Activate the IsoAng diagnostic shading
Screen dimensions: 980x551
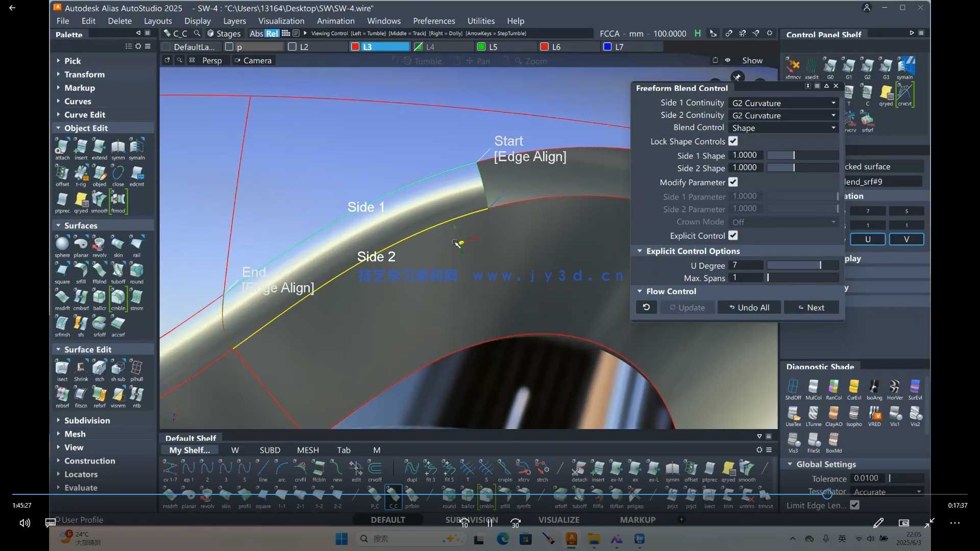tap(874, 387)
